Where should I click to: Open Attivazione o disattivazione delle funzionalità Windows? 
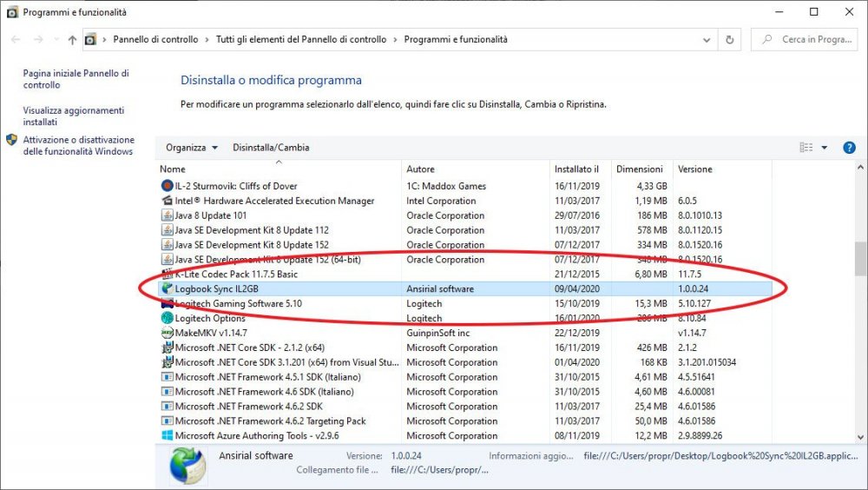(78, 145)
